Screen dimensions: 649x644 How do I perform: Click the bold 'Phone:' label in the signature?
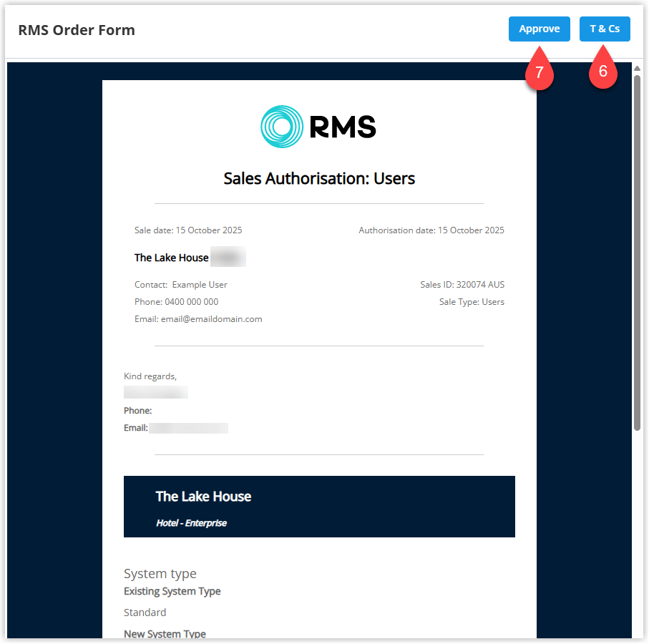click(138, 411)
